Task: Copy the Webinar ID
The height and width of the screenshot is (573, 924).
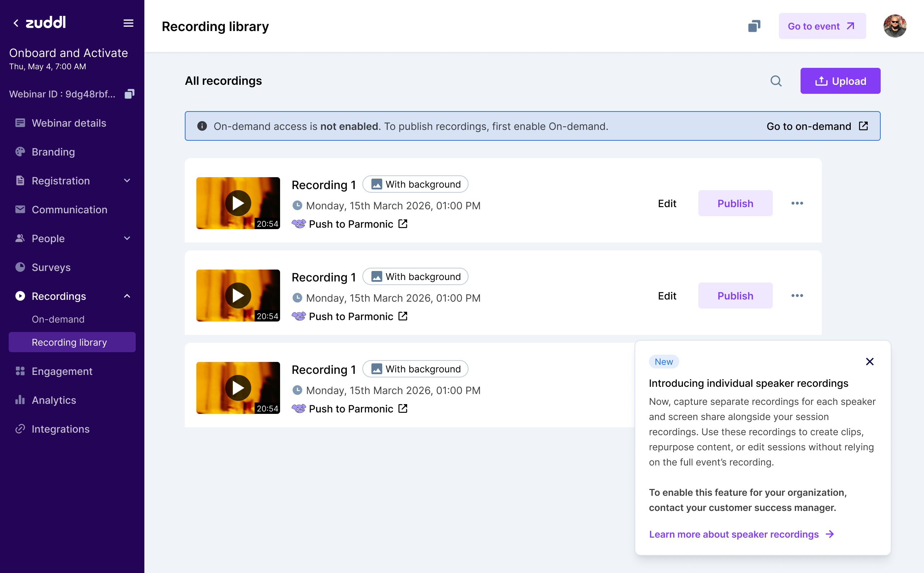Action: click(x=129, y=94)
